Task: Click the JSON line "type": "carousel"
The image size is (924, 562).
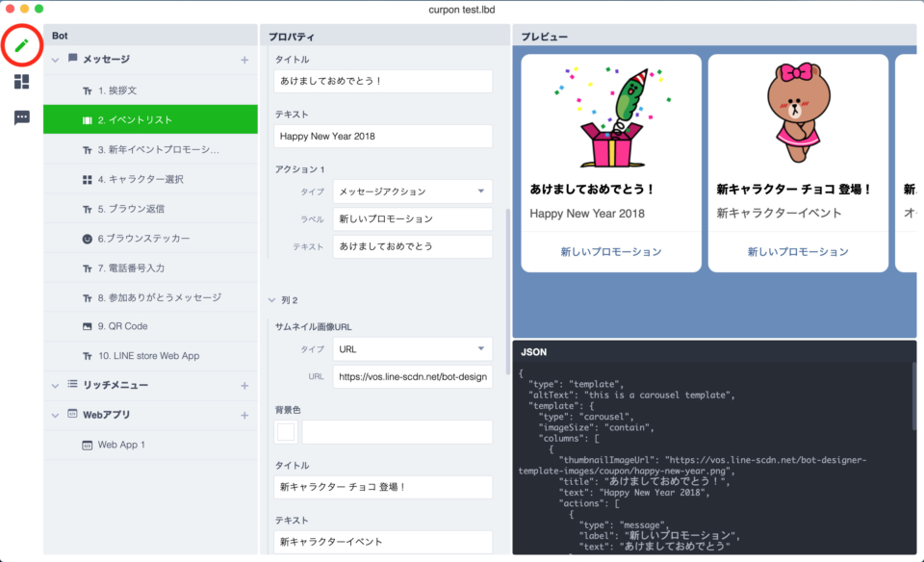Action: point(586,417)
